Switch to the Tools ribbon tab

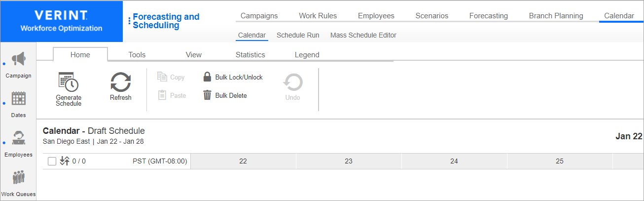pyautogui.click(x=137, y=55)
